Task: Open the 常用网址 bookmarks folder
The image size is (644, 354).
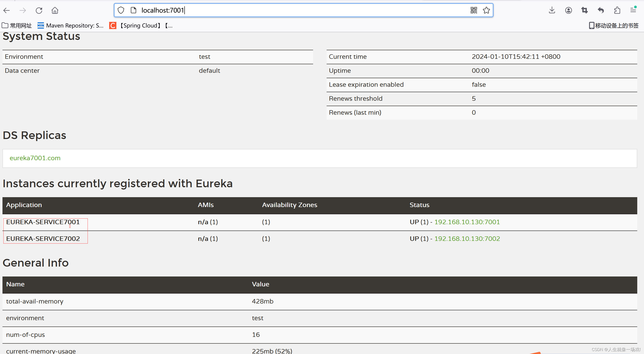Action: pyautogui.click(x=17, y=25)
